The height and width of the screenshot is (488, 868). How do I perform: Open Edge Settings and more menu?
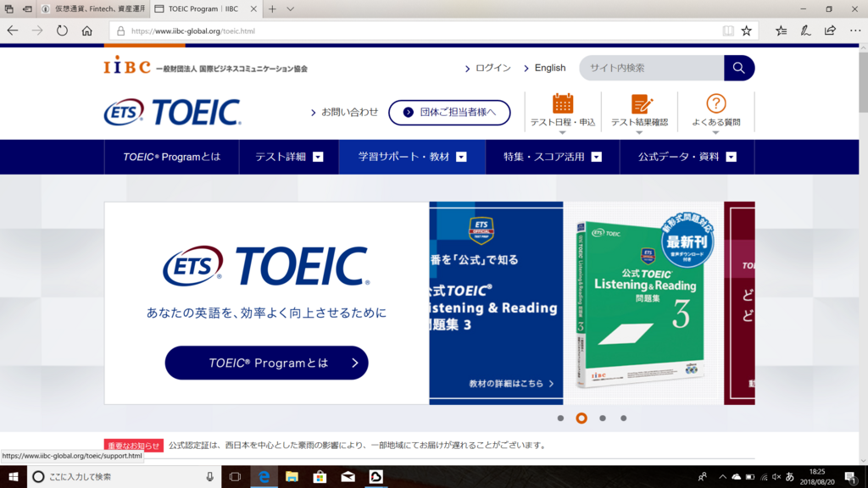(854, 31)
